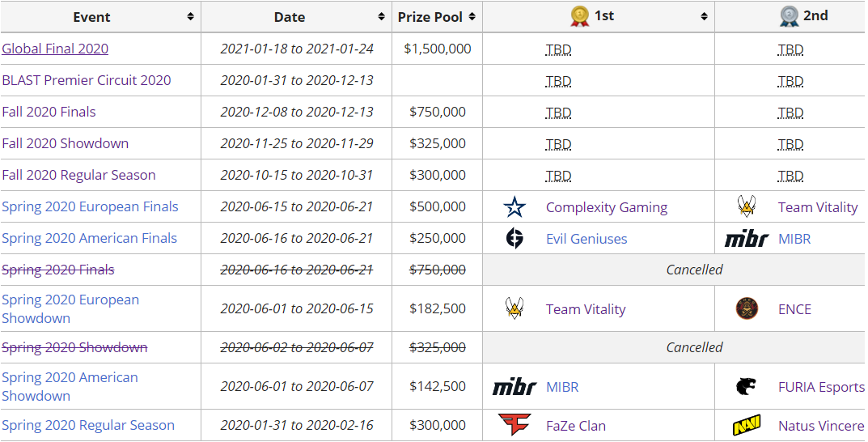Click Team Vitality logo in European Finals row
The width and height of the screenshot is (868, 442).
[747, 206]
